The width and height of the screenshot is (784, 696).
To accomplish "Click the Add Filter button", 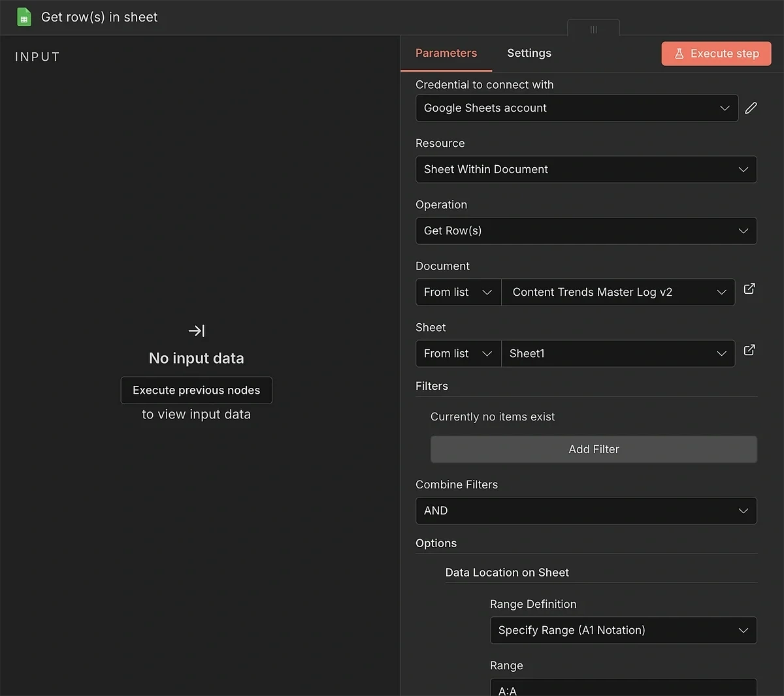I will [x=593, y=450].
